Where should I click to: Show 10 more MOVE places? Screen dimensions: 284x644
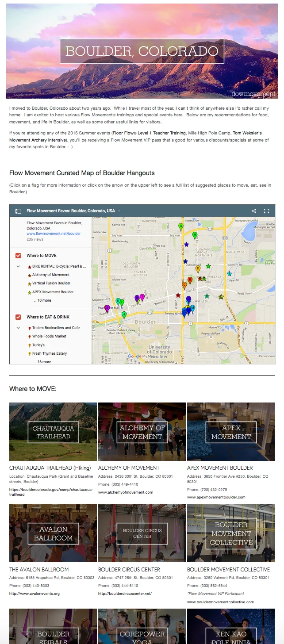coord(42,300)
